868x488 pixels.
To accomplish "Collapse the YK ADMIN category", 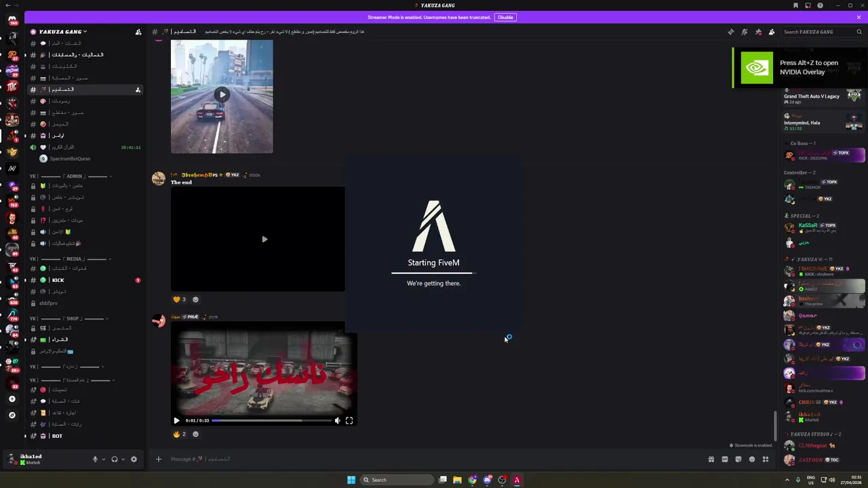I will tap(71, 176).
